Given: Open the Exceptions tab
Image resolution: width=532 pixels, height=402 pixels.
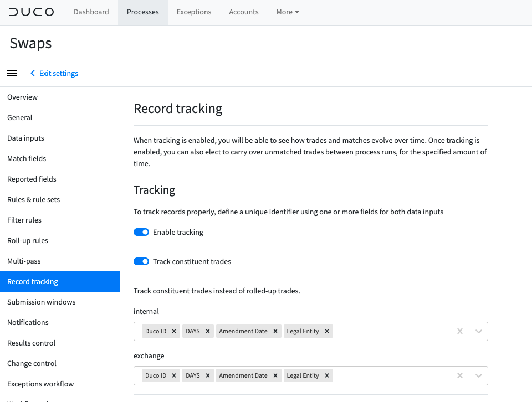Looking at the screenshot, I should [194, 12].
